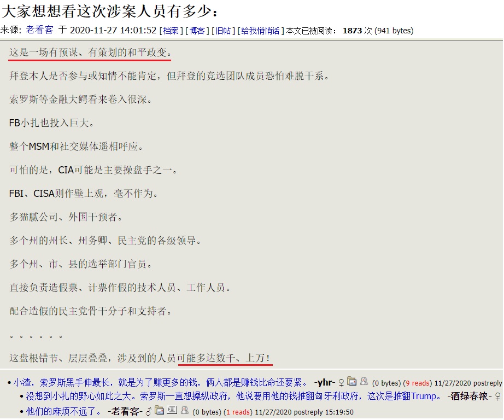Open archive folder icon in yhr reply
This screenshot has height=420, width=504.
(x=352, y=381)
